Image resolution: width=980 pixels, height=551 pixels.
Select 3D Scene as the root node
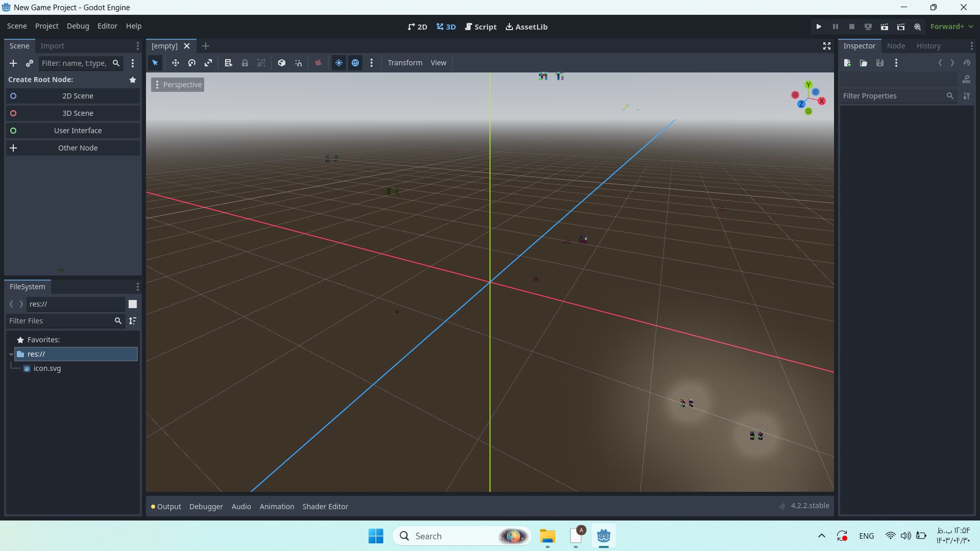point(78,113)
